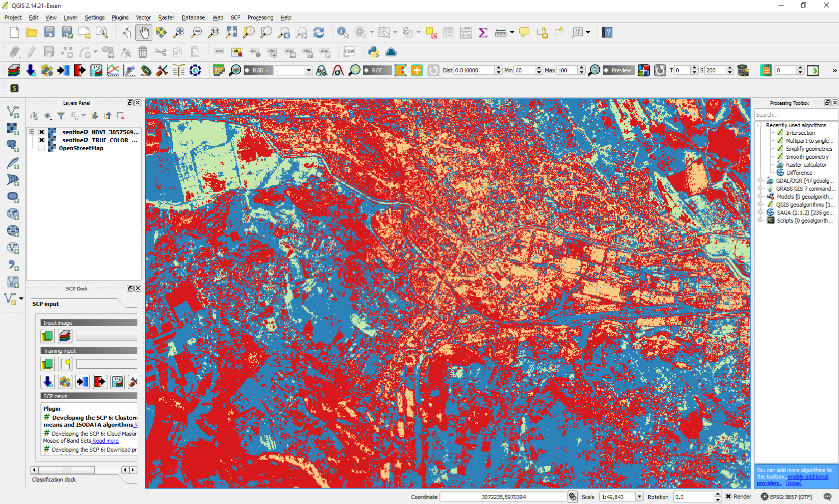Screen dimensions: 839x504
Task: Open the Raster menu
Action: tap(166, 17)
